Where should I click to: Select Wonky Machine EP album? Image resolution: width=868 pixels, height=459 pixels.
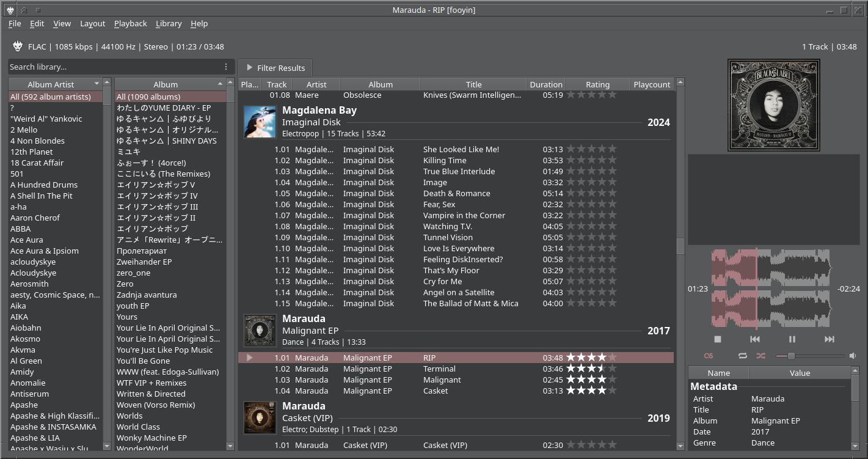pyautogui.click(x=170, y=438)
